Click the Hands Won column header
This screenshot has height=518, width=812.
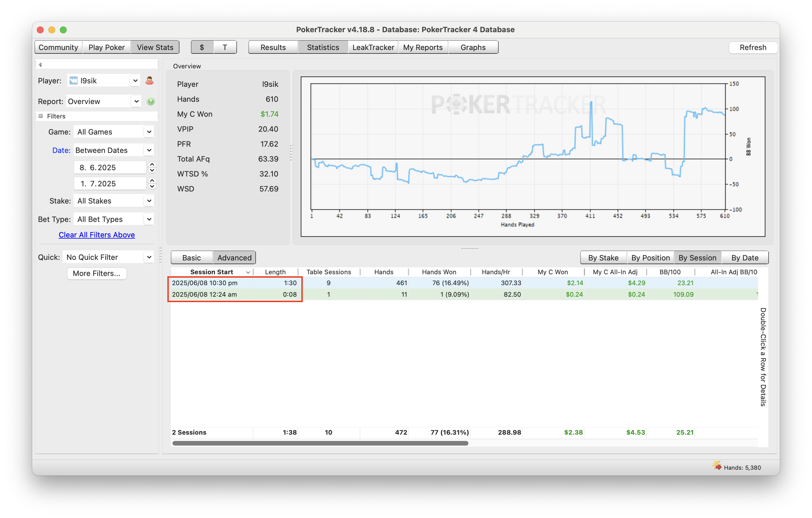(x=439, y=272)
